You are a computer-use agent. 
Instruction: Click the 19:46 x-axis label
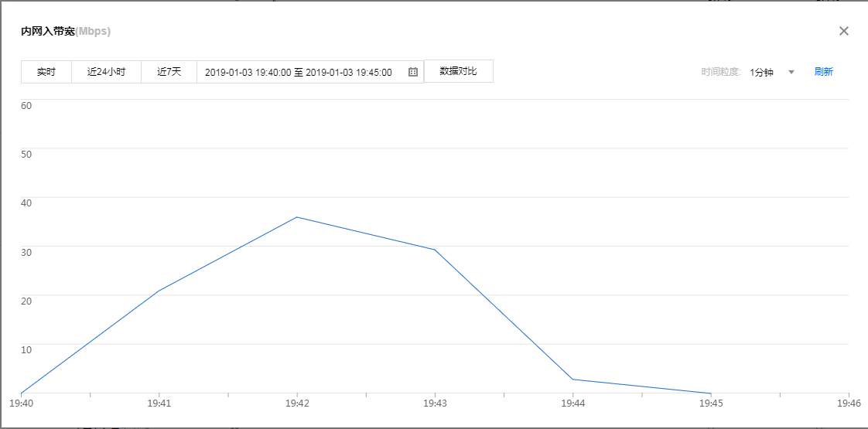coord(849,403)
